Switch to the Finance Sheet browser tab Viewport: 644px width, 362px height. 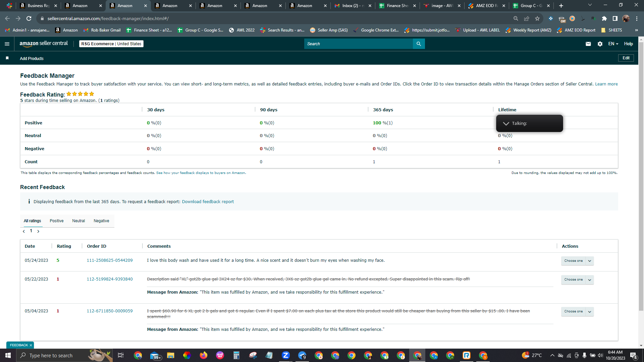[x=396, y=6]
